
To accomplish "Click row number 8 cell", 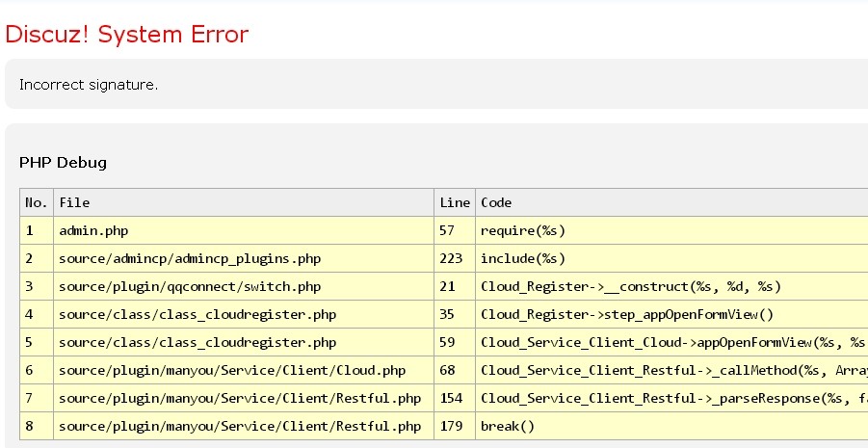I will click(37, 427).
